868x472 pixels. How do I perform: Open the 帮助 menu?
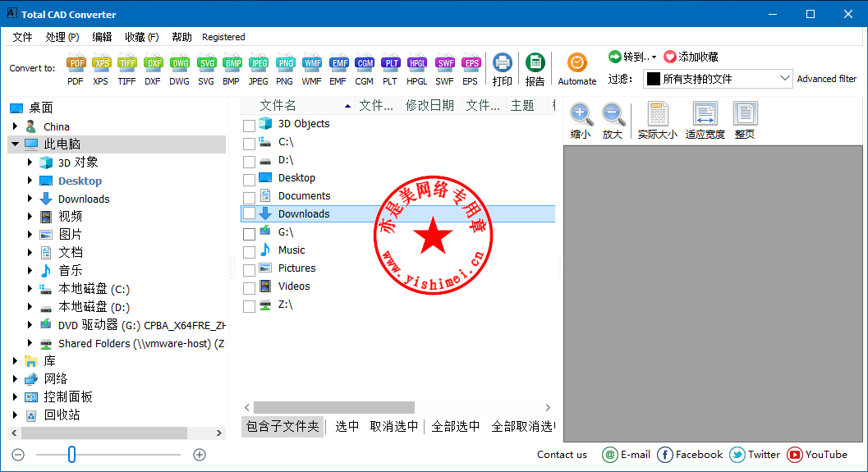tap(181, 37)
